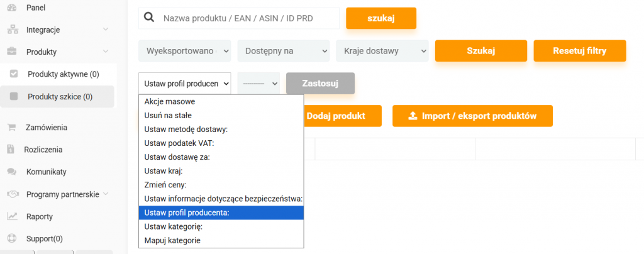Expand the Programy partnerskie chevron
Viewport: 644px width, 254px height.
(x=106, y=194)
